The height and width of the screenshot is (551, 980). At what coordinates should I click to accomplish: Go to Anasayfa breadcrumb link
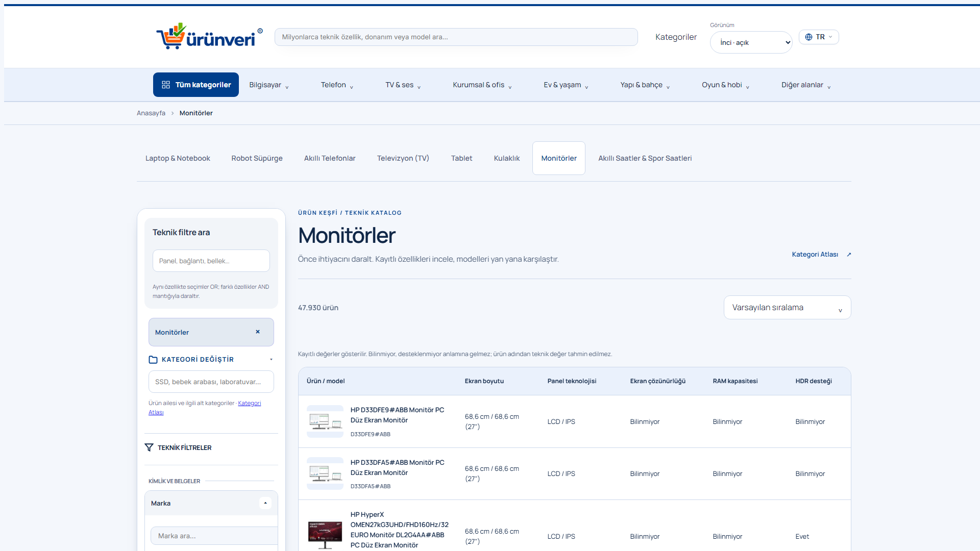[x=151, y=113]
